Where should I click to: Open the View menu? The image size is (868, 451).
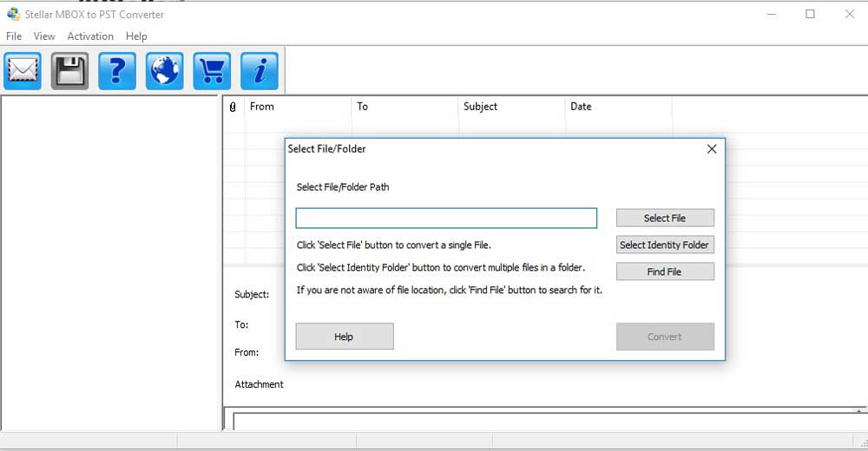point(44,36)
